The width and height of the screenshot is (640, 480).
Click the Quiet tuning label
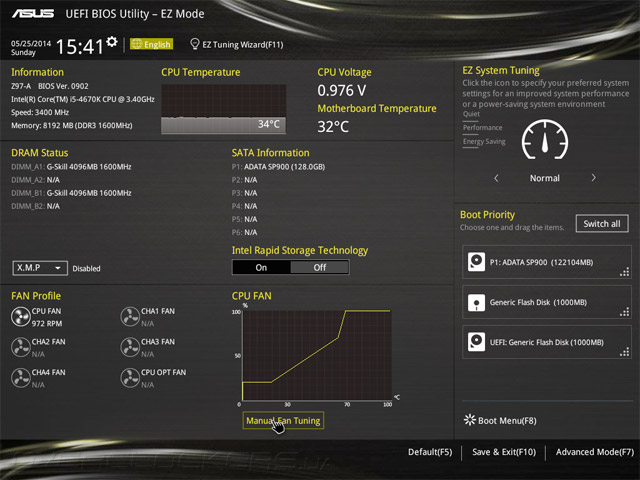tap(471, 114)
